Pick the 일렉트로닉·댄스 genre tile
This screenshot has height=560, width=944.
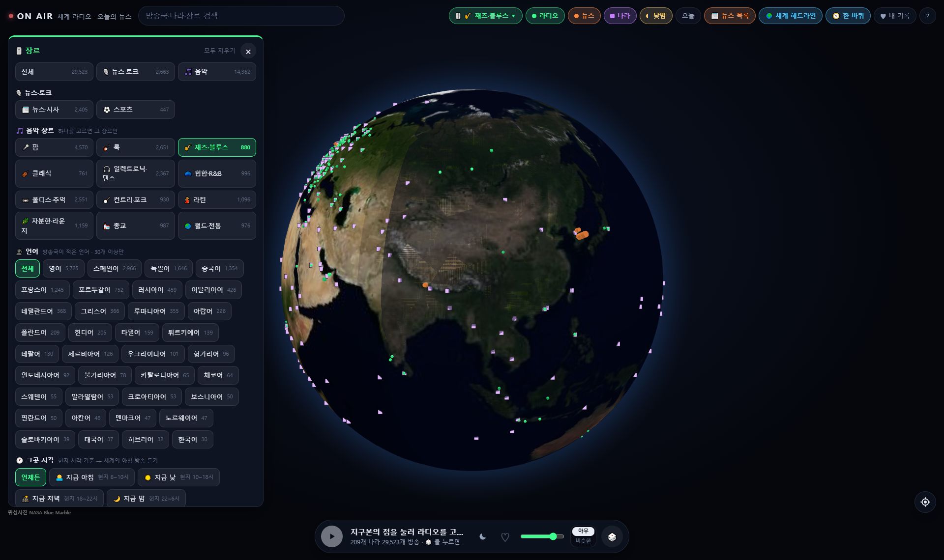[x=136, y=173]
